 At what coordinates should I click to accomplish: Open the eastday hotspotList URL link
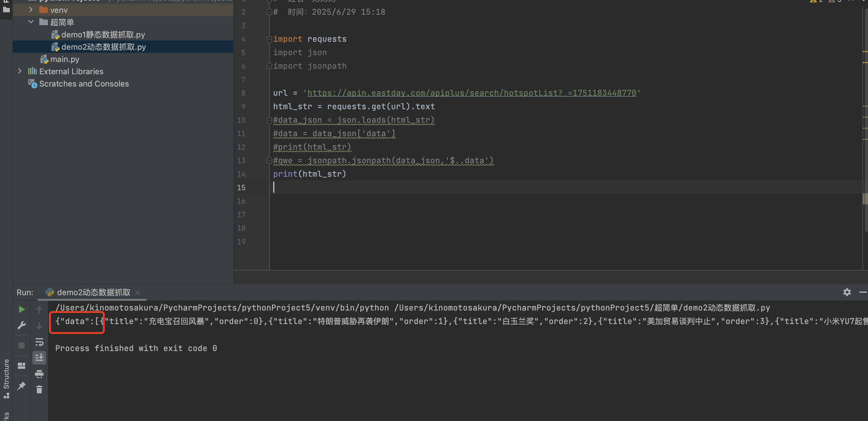472,93
